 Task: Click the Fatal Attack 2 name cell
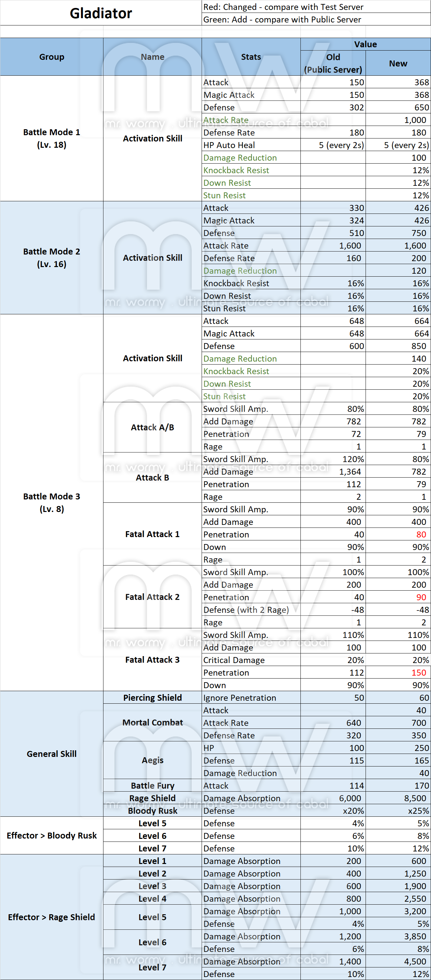coord(153,597)
